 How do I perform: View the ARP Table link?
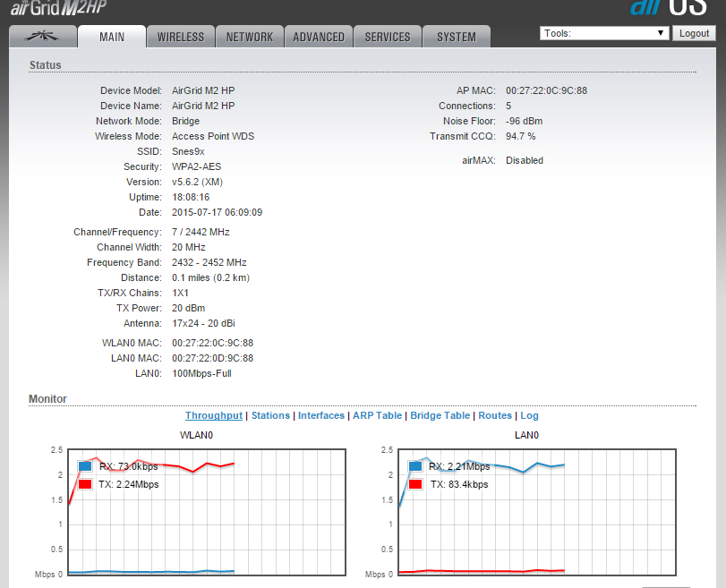(378, 415)
